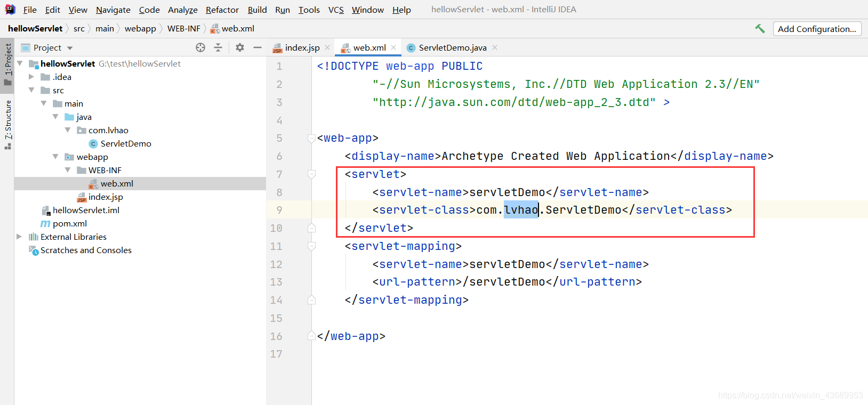Open the Code menu
Viewport: 868px width, 405px height.
point(149,10)
